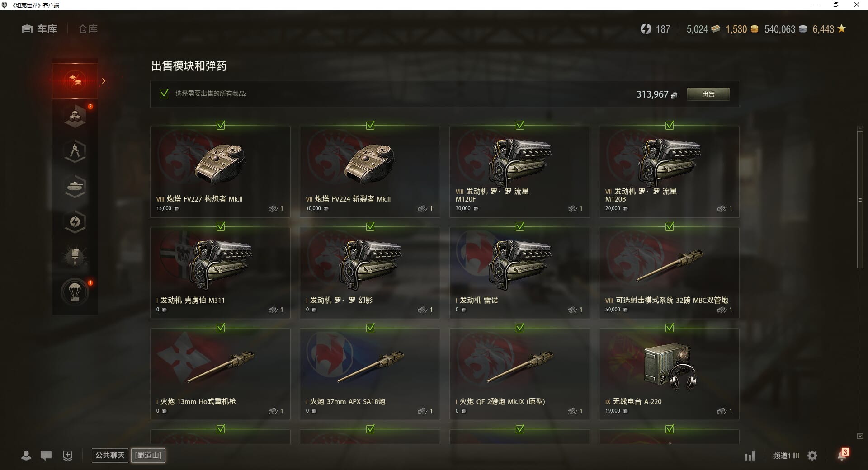The height and width of the screenshot is (470, 868).
Task: Open the 蜀道山 chat channel button
Action: point(148,455)
